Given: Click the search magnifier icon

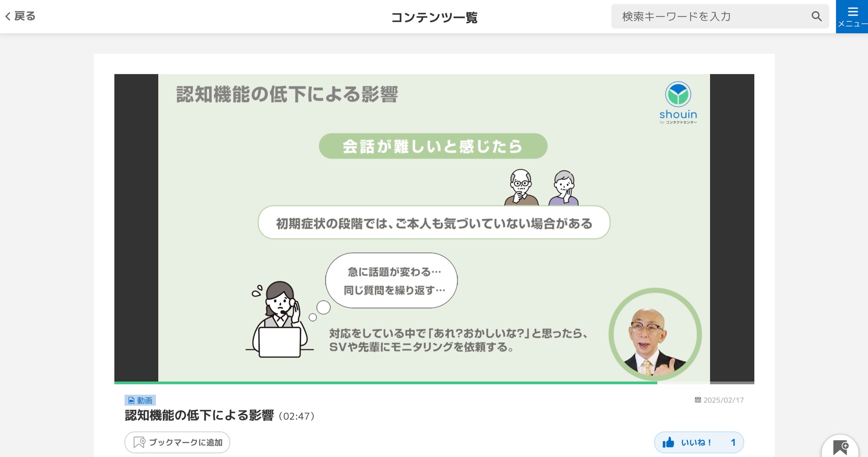Looking at the screenshot, I should (817, 16).
